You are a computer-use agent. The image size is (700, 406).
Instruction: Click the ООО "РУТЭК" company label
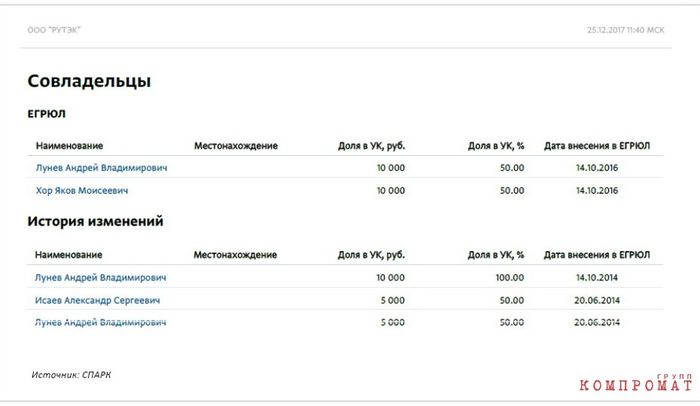click(54, 30)
